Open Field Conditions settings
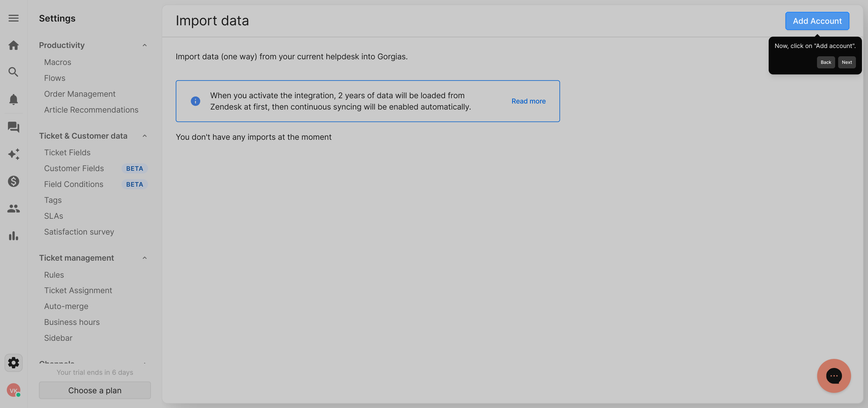The width and height of the screenshot is (868, 408). coord(74,184)
